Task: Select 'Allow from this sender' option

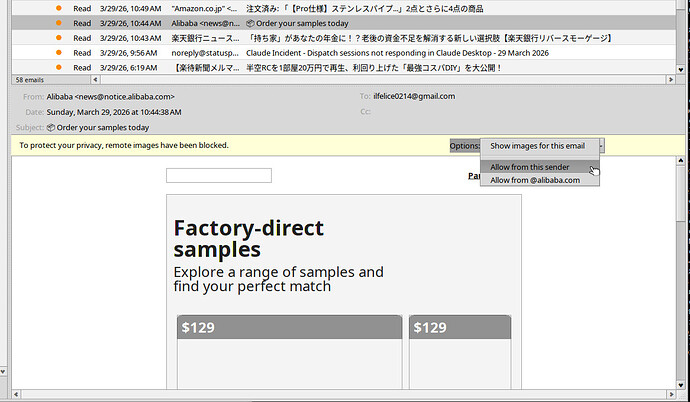Action: coord(540,167)
